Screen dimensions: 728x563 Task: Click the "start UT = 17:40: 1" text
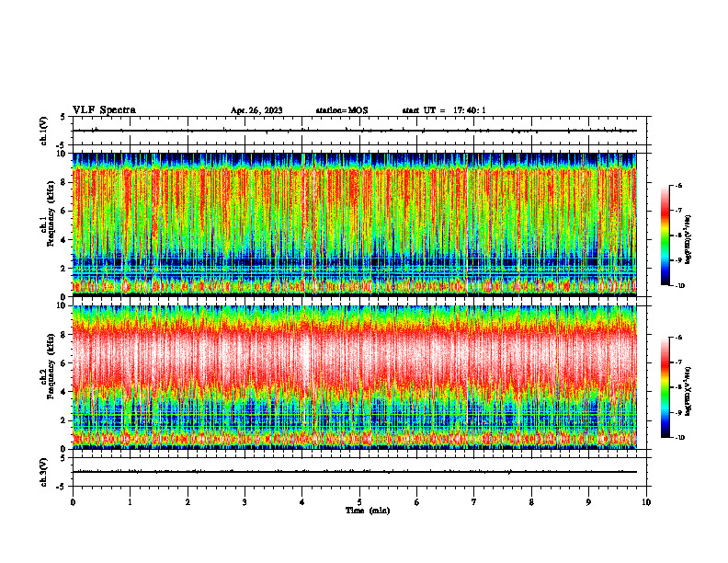point(444,110)
